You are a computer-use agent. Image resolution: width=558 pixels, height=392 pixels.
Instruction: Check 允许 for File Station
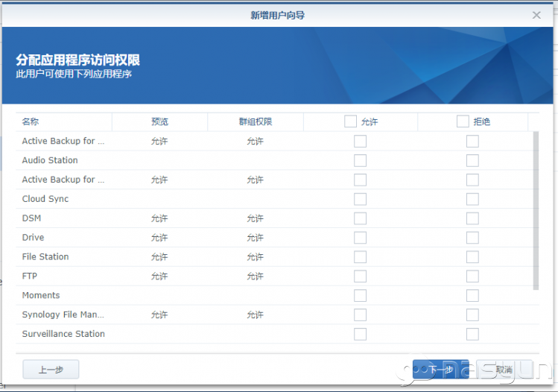[360, 256]
